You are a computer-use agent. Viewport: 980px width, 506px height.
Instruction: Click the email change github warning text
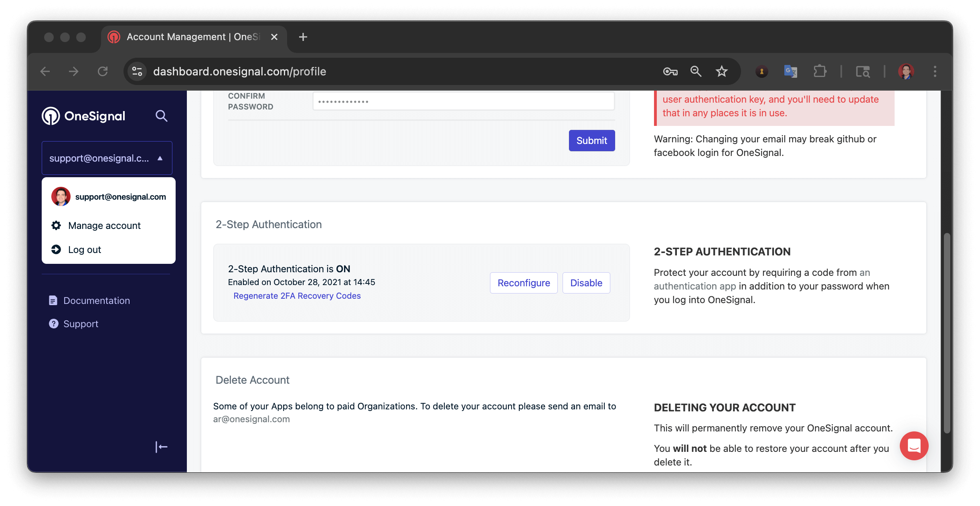coord(765,146)
